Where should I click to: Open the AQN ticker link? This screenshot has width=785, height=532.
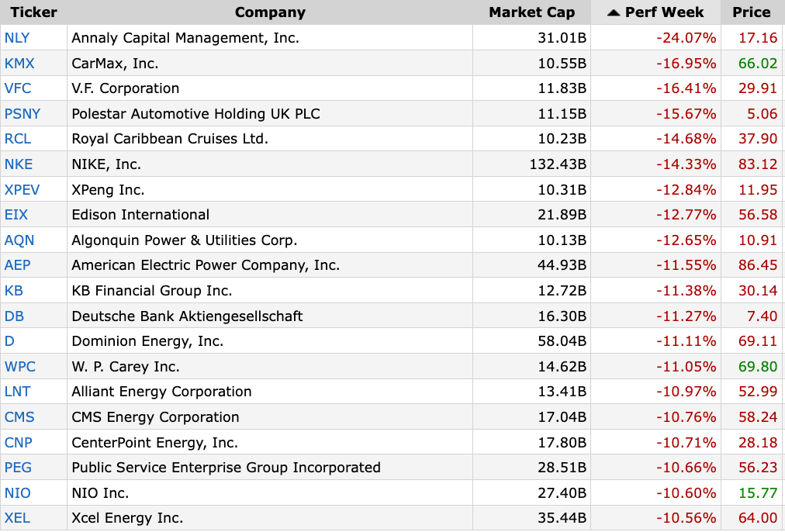click(x=19, y=240)
